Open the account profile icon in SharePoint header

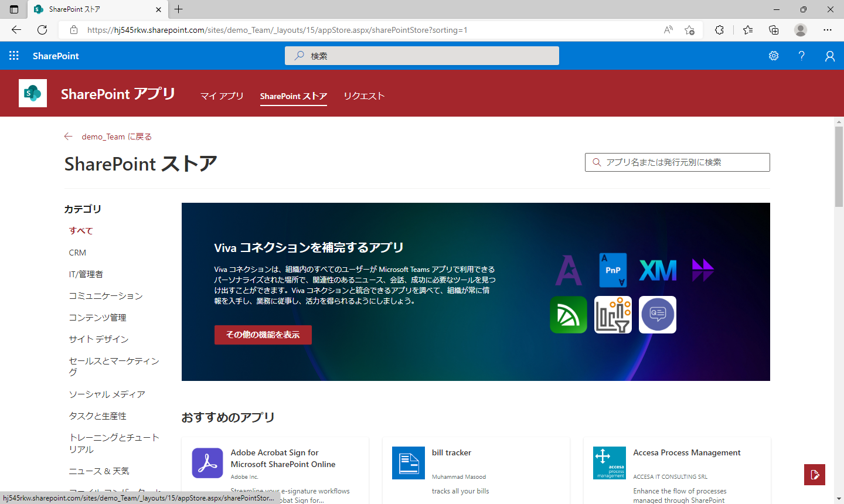click(x=830, y=56)
